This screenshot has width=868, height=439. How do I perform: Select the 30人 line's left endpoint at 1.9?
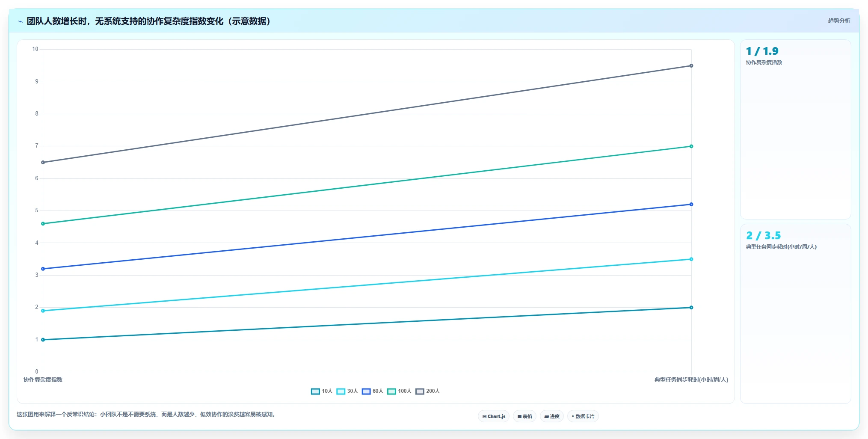click(x=43, y=311)
